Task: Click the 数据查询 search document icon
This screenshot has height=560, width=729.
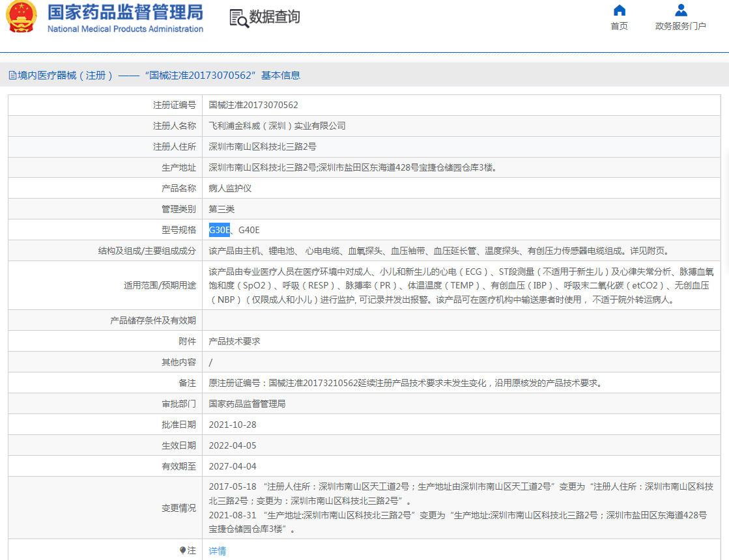Action: [240, 18]
